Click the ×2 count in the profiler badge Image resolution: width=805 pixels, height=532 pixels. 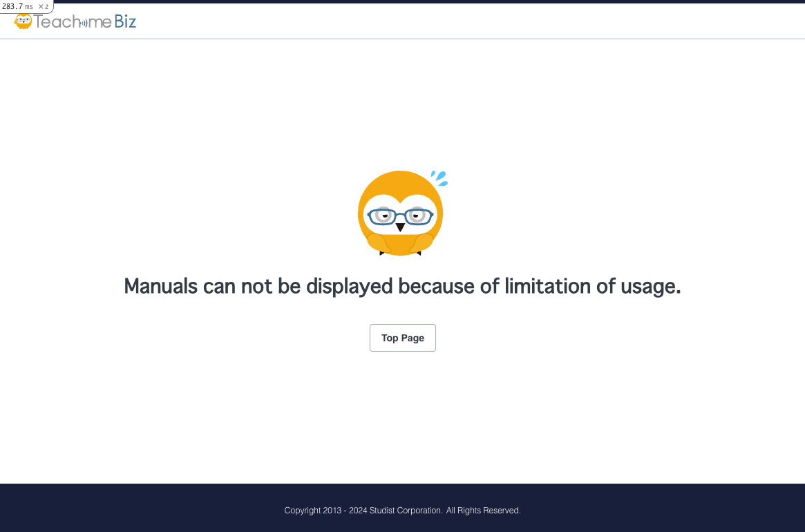43,6
